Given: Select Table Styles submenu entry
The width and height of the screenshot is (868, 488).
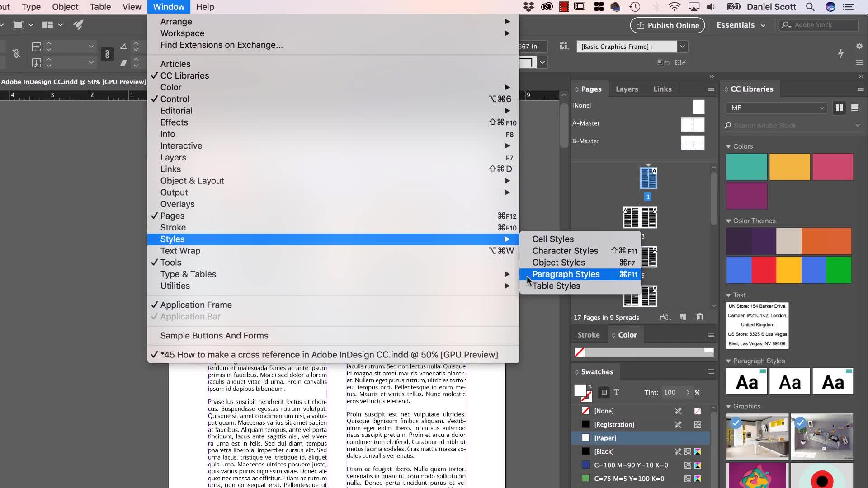Looking at the screenshot, I should pos(580,286).
